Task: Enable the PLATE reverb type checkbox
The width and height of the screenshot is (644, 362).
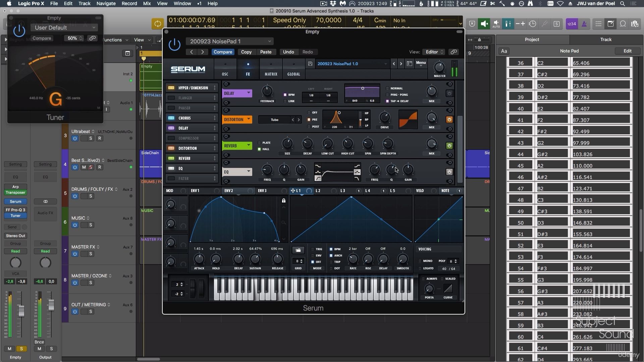Action: (259, 143)
